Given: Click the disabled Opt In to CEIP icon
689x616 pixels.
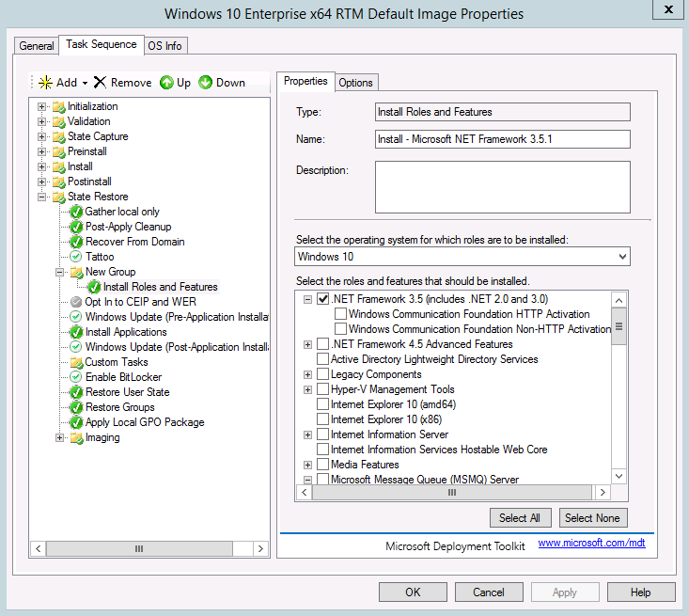Looking at the screenshot, I should pos(76,302).
